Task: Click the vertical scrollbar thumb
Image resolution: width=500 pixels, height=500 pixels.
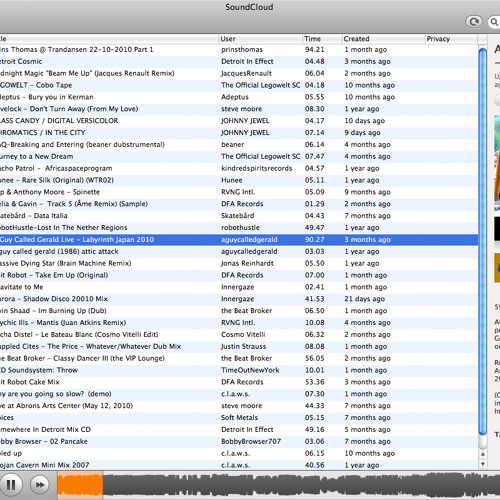Action: click(x=482, y=241)
